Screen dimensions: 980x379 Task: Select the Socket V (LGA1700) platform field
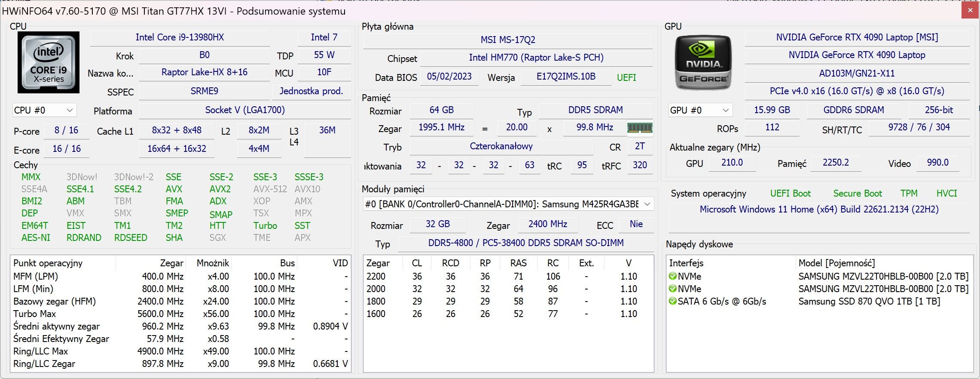tap(245, 110)
